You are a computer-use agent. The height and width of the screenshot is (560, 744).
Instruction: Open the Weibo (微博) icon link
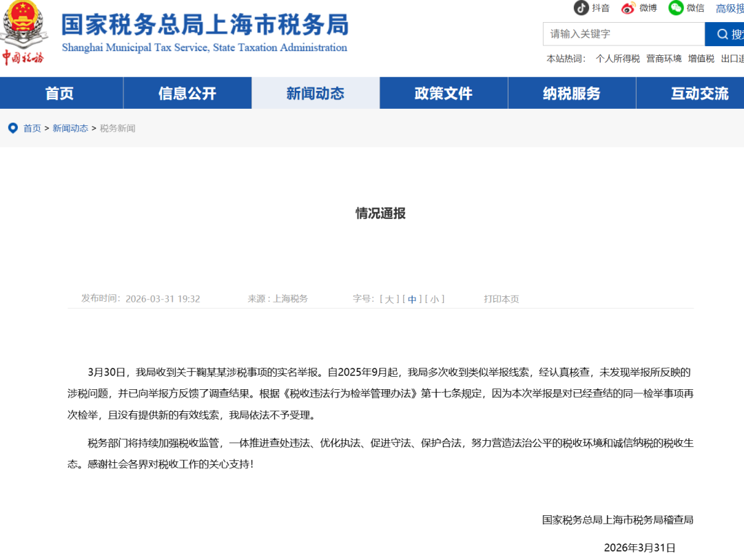coord(628,8)
